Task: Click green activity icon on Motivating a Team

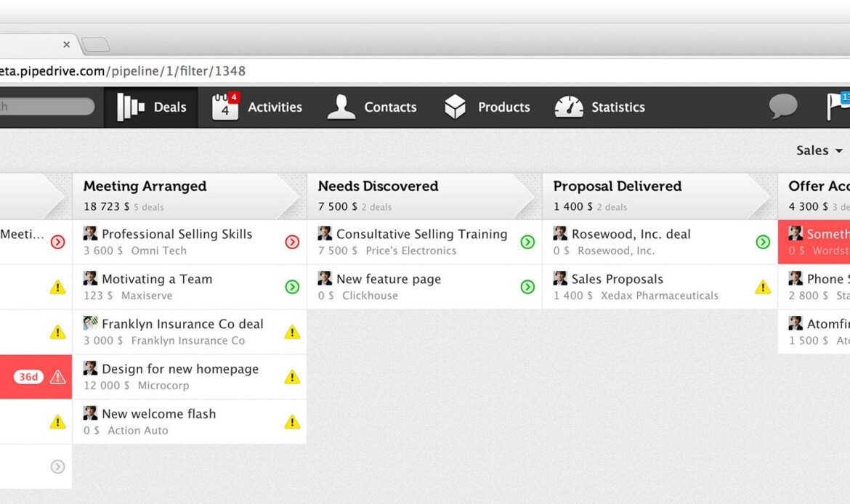Action: 292,287
